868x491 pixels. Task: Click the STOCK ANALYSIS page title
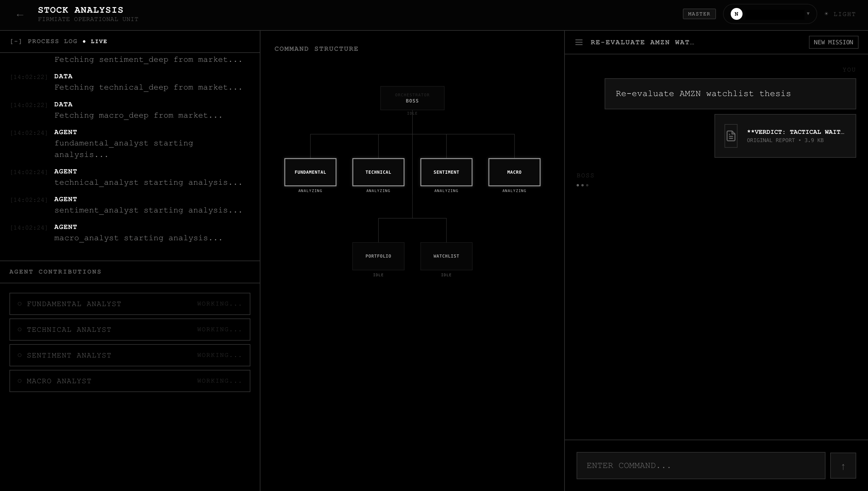coord(81,10)
